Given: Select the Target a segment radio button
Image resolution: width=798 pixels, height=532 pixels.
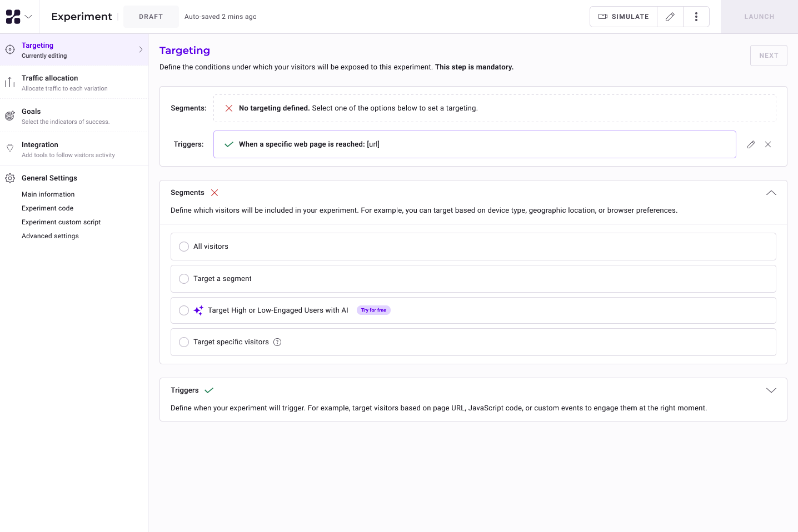Looking at the screenshot, I should (x=184, y=279).
